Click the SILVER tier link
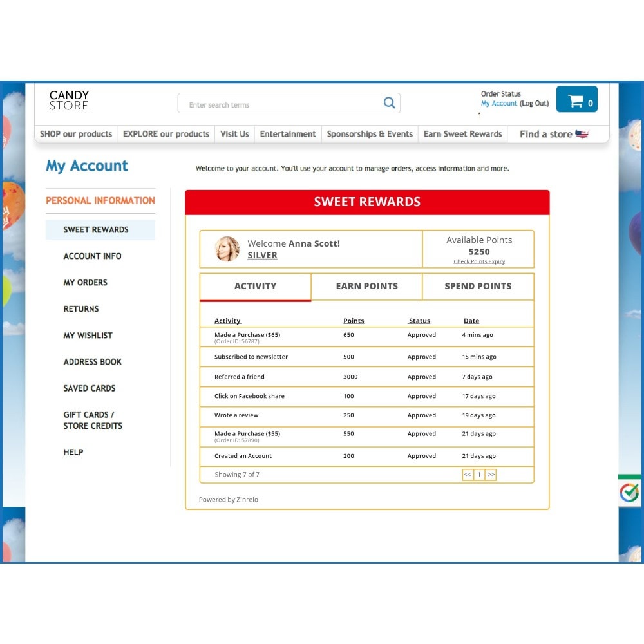The width and height of the screenshot is (644, 644). point(262,255)
